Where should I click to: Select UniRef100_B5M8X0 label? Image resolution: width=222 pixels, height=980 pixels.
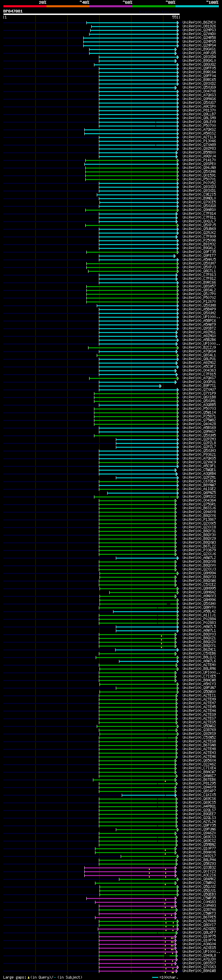pyautogui.click(x=199, y=152)
